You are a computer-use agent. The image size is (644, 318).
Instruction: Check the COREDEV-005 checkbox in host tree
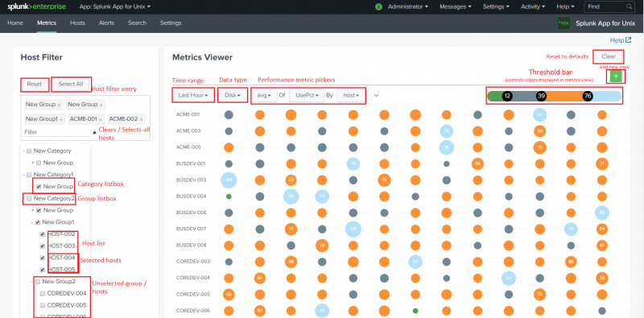tap(43, 306)
